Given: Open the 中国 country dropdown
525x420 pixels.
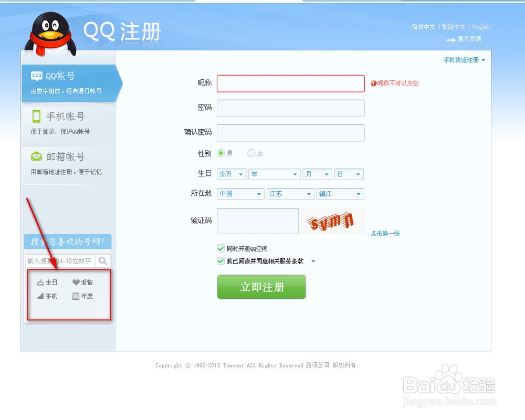Looking at the screenshot, I should [x=240, y=194].
